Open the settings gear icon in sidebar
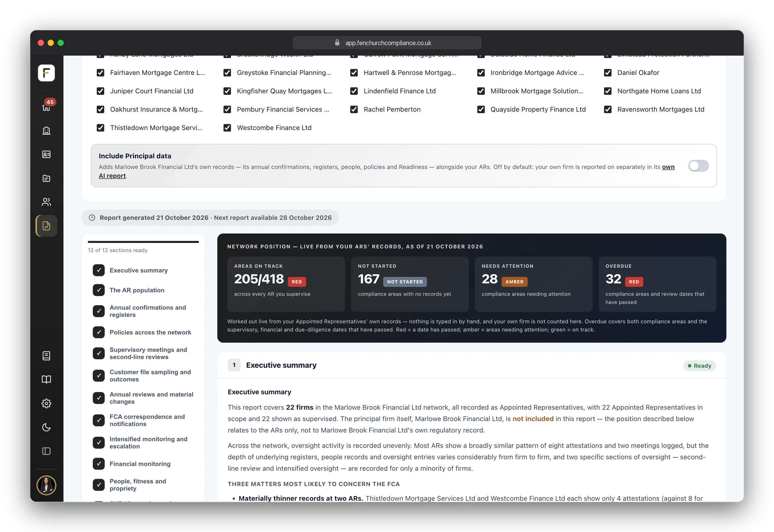774x532 pixels. 46,403
